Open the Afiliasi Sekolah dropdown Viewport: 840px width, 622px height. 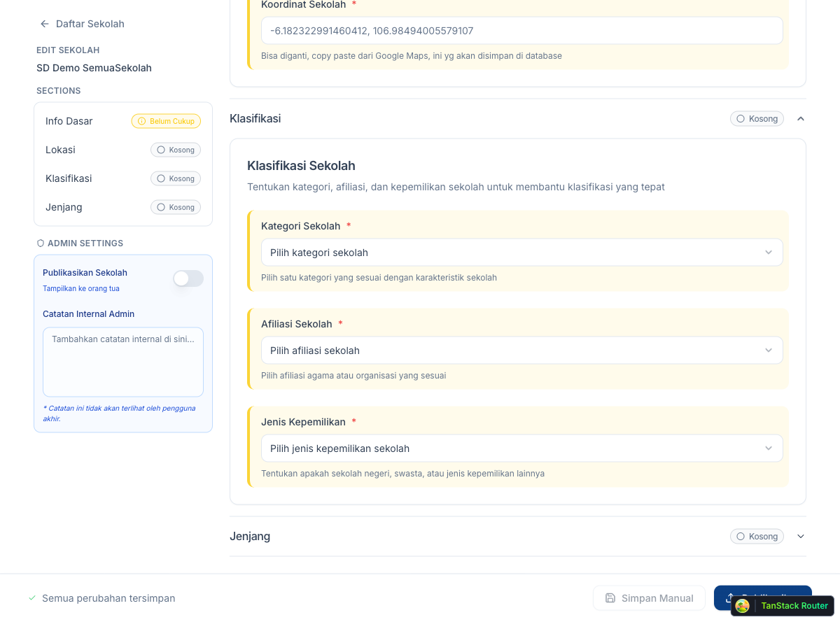[521, 351]
